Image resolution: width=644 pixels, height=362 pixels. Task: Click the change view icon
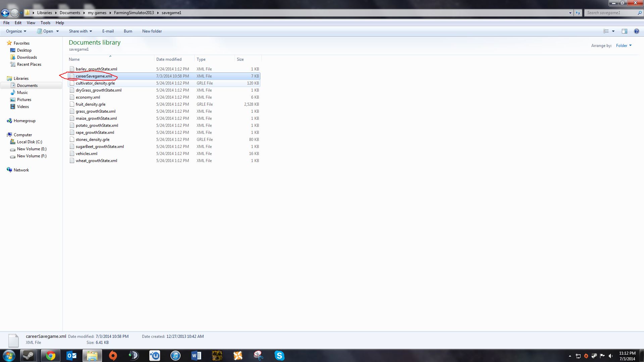tap(606, 31)
